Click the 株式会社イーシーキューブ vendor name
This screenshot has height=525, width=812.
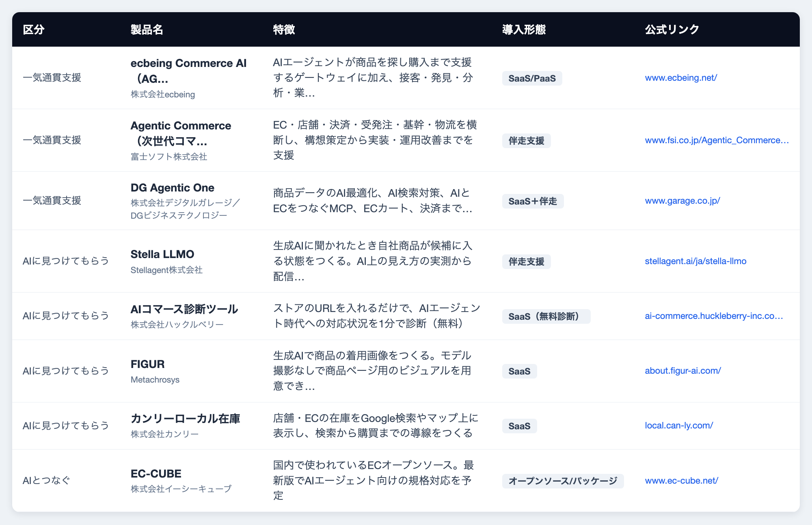pos(181,489)
